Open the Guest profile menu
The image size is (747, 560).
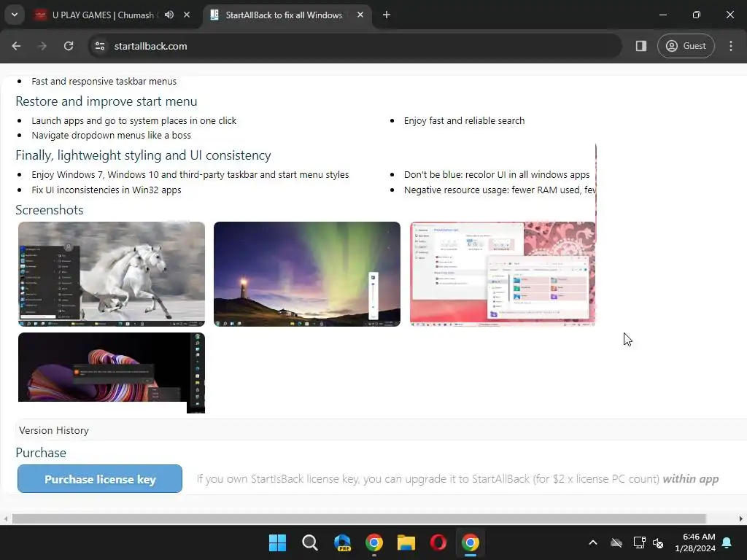(686, 46)
